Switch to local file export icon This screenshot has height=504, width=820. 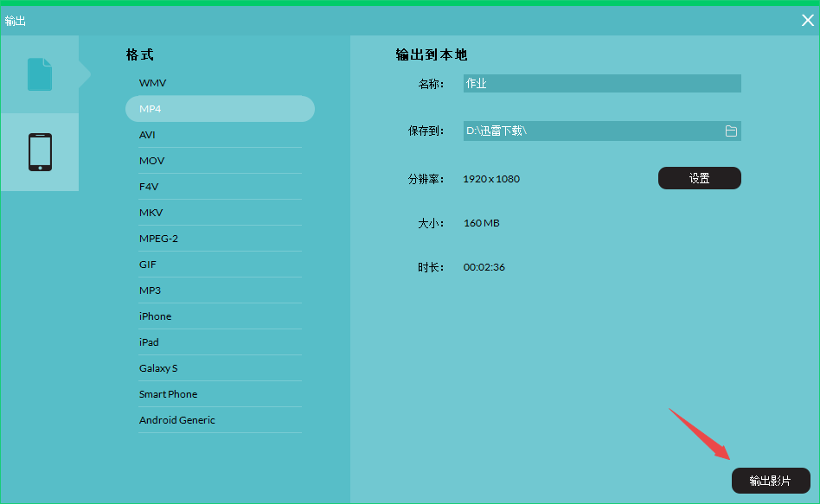tap(39, 73)
